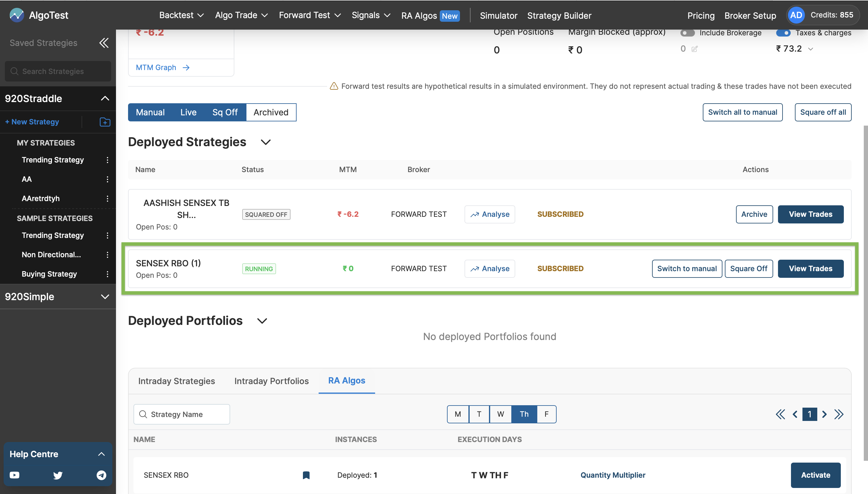Collapse the Saved Strategies sidebar with double chevron
The height and width of the screenshot is (494, 868).
click(104, 43)
